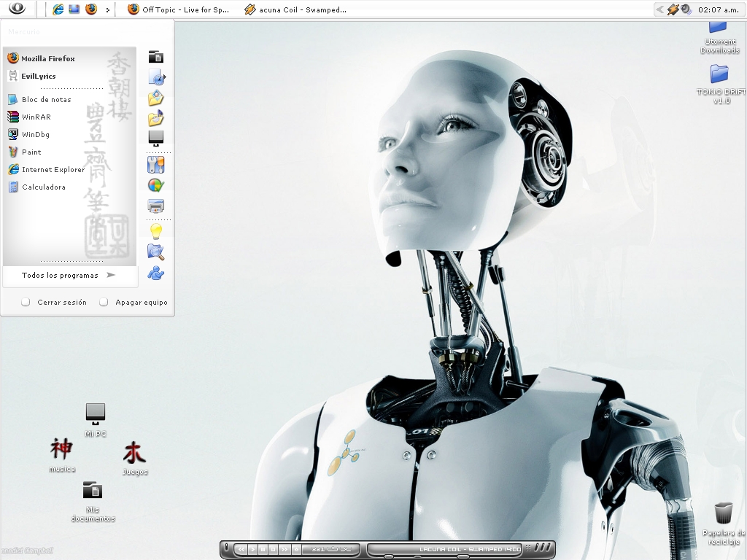Click the start orb button on taskbar
The width and height of the screenshot is (747, 560).
pyautogui.click(x=17, y=9)
